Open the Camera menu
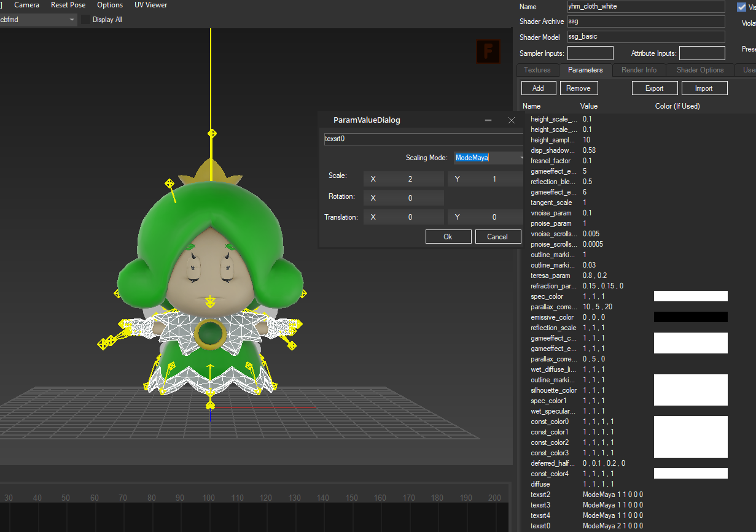Screen dimensions: 756x532 tap(26, 5)
